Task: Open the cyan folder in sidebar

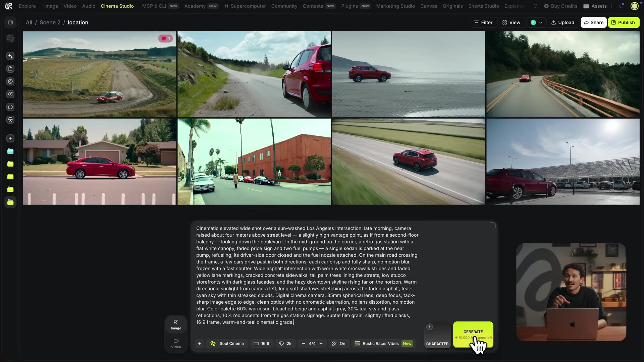Action: (10, 151)
